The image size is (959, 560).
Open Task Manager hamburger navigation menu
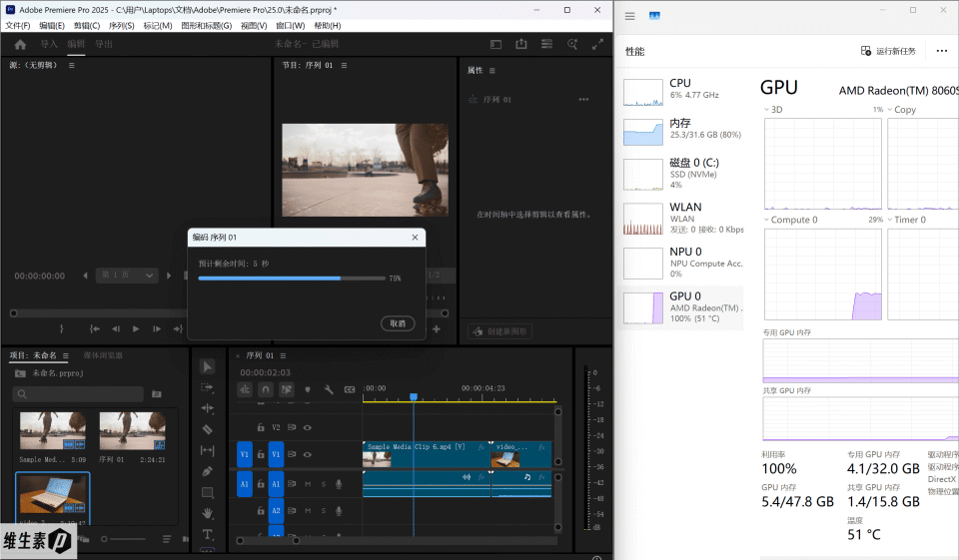630,15
